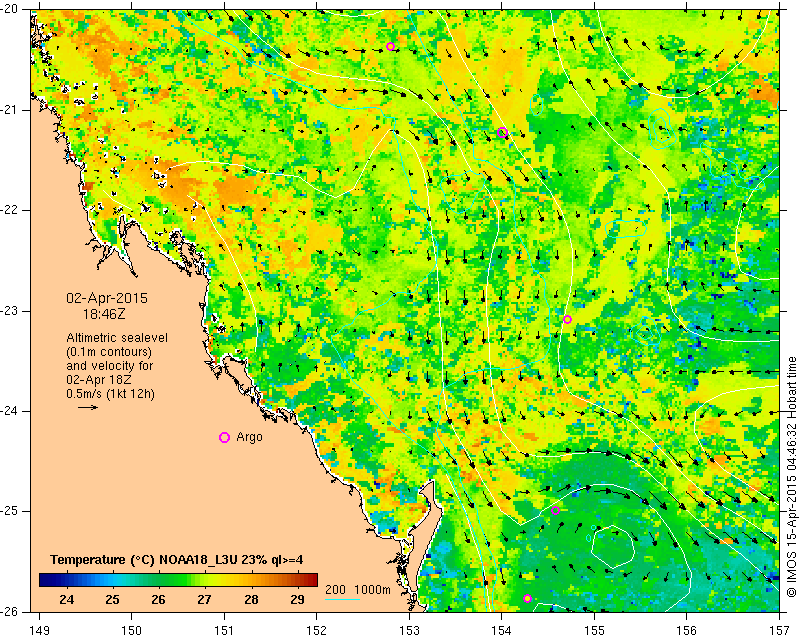This screenshot has width=800, height=640.
Task: Click the Argo float marker near 21.2°S 154°E
Action: click(x=502, y=133)
